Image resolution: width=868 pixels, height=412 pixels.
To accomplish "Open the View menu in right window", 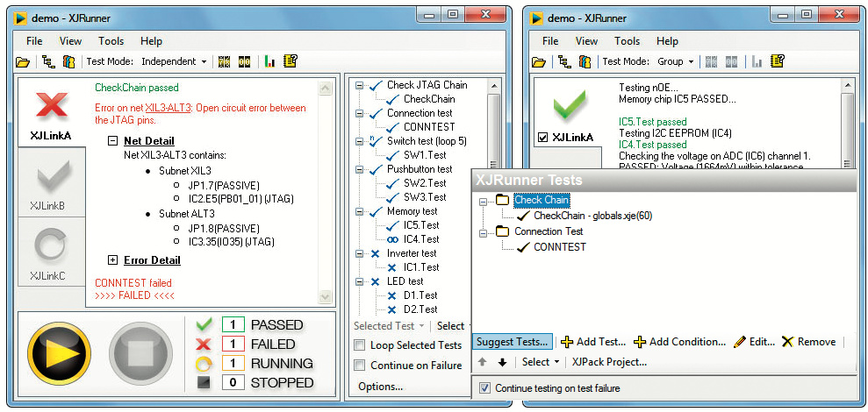I will pos(586,41).
